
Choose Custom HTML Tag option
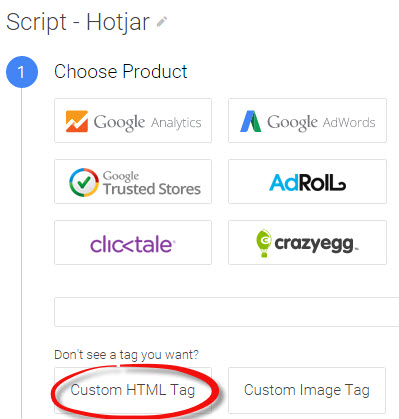tap(133, 390)
